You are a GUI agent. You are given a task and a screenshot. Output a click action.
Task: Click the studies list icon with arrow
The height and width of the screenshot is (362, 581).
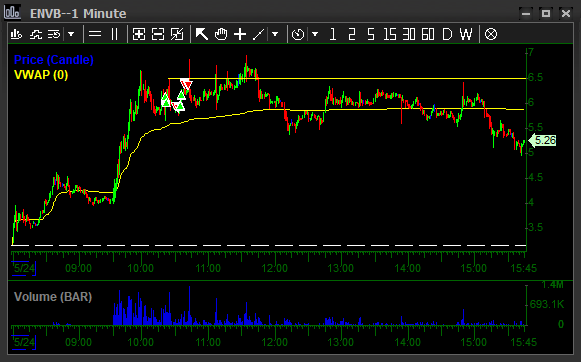coord(54,34)
